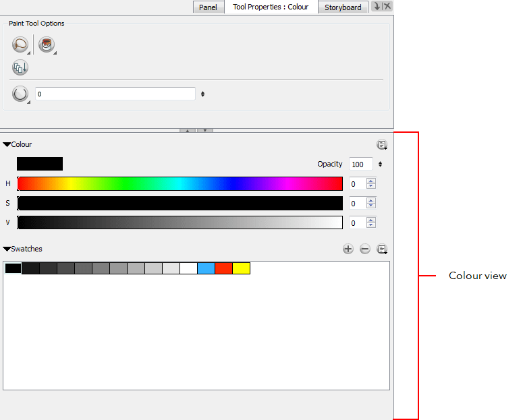This screenshot has width=523, height=420.
Task: Adjust the Opacity stepper arrows
Action: [x=380, y=164]
